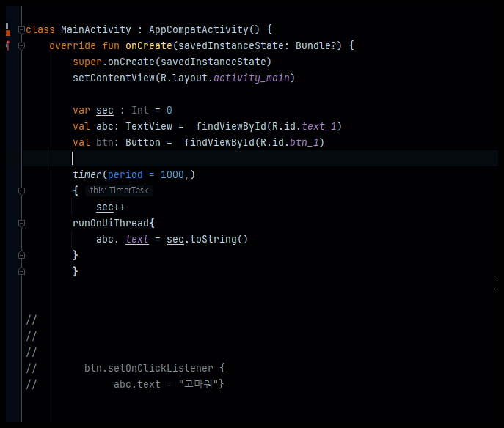
Task: Click on R.id.text_1 reference
Action: [304, 126]
